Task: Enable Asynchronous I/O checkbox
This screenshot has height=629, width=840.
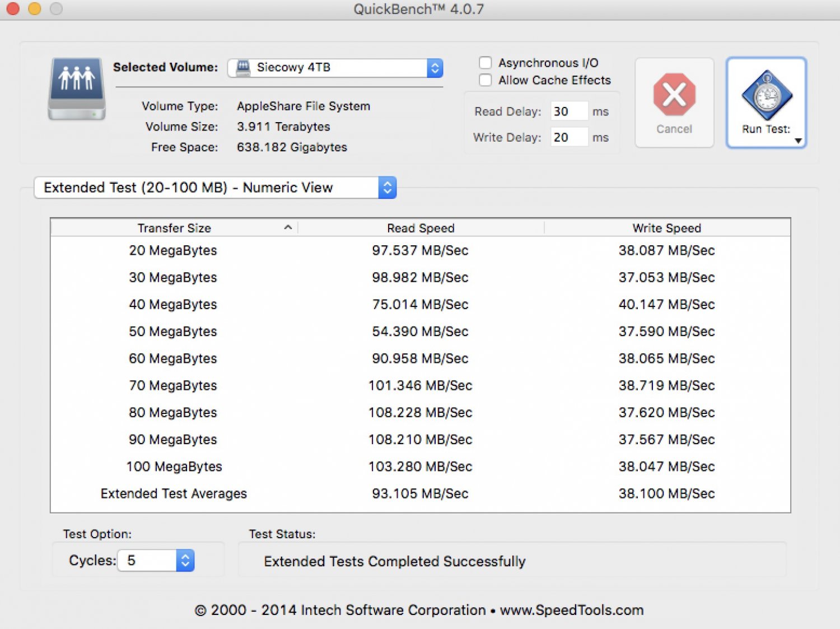Action: [486, 63]
